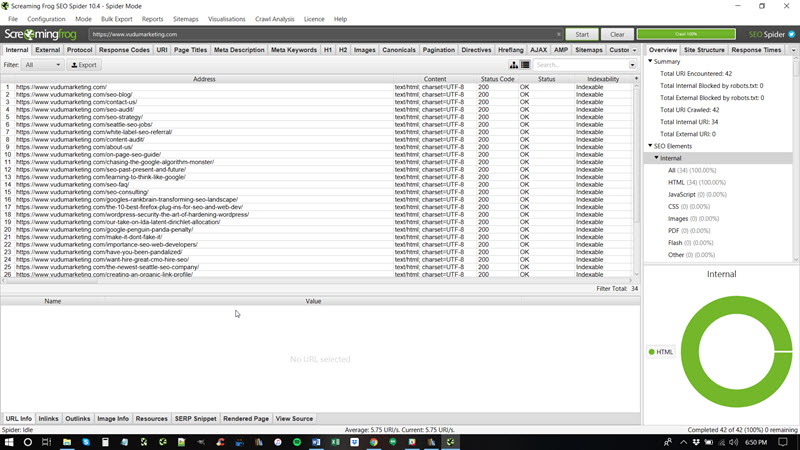
Task: Open Excel from taskbar
Action: [x=335, y=442]
